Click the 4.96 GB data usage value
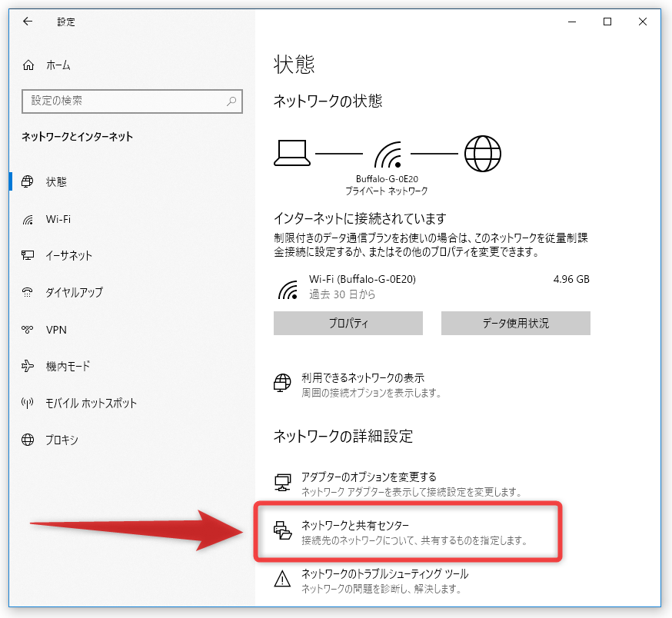The width and height of the screenshot is (672, 618). (x=571, y=280)
